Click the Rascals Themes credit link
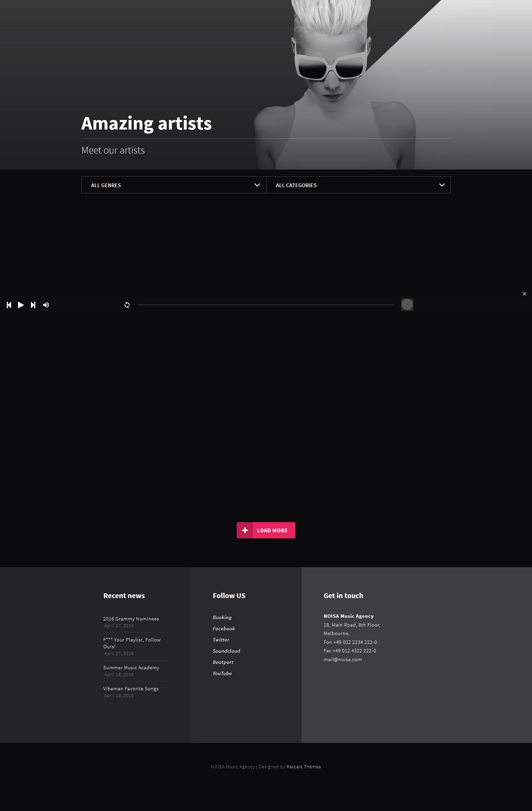 (x=303, y=767)
